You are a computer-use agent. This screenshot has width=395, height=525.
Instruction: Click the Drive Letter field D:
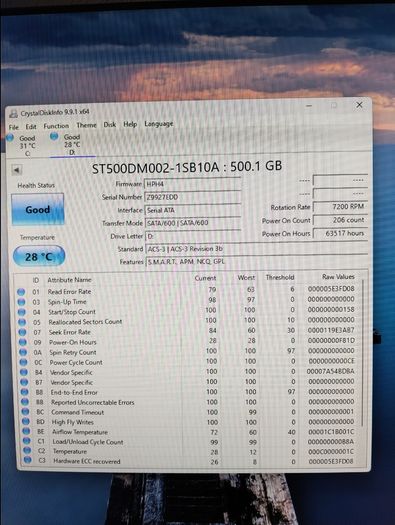point(194,236)
